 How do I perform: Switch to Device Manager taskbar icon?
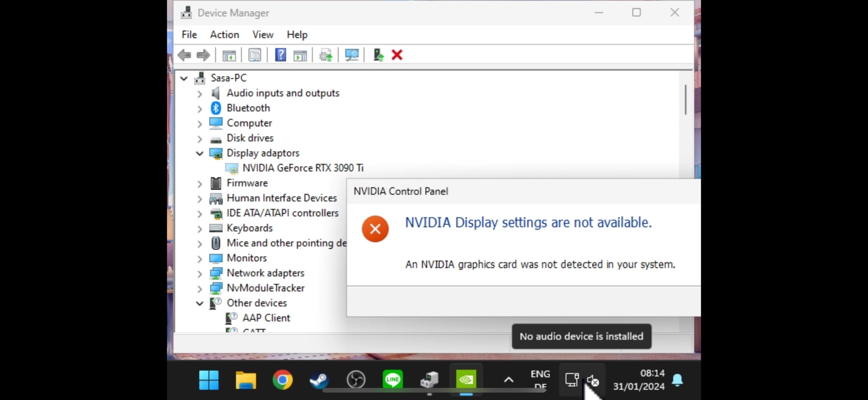coord(429,380)
